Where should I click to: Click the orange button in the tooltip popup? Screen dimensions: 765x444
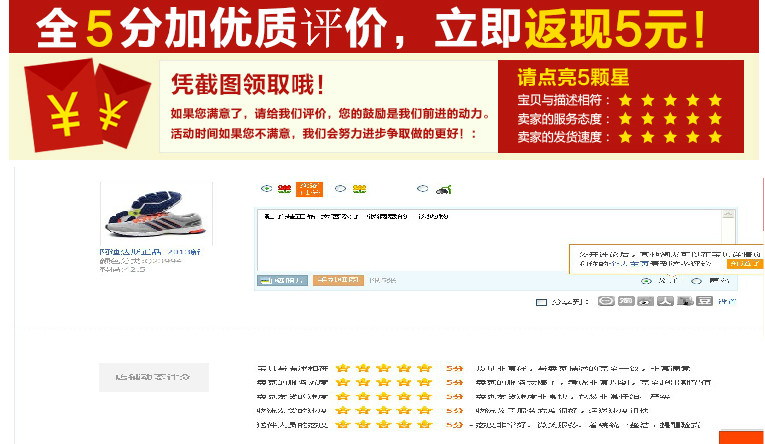744,263
